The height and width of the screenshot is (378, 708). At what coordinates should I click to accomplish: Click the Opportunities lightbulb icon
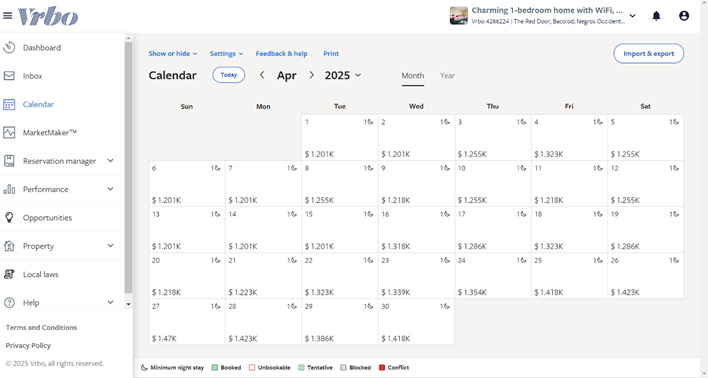(9, 218)
